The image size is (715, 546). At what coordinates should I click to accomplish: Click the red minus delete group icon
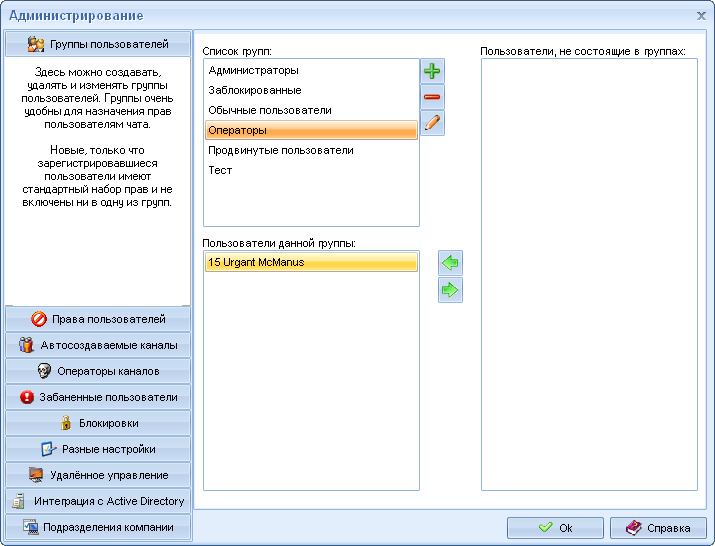point(432,97)
